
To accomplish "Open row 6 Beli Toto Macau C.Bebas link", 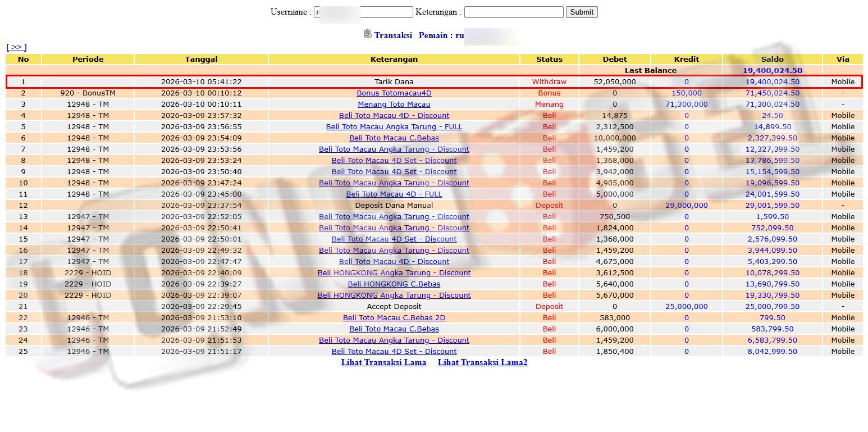I will pos(394,138).
